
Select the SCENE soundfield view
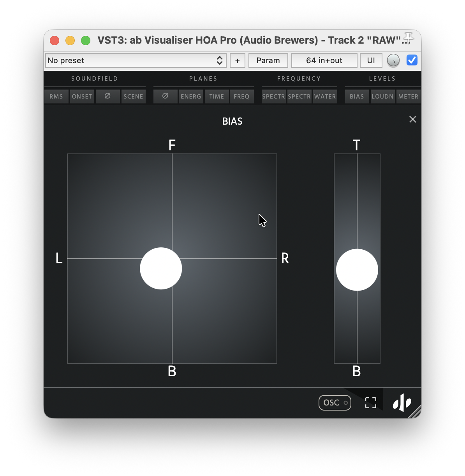(134, 96)
